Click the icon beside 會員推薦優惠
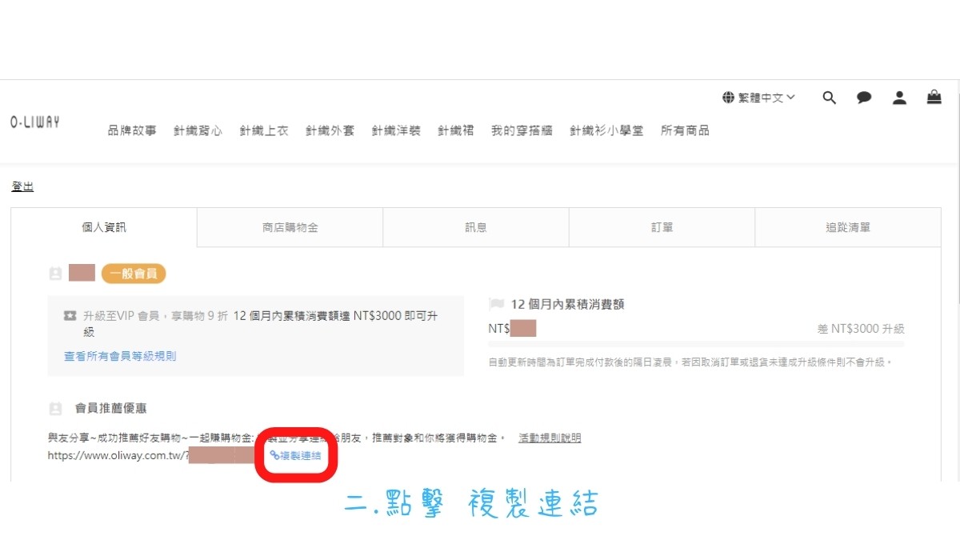Viewport: 960px width, 560px height. click(x=55, y=409)
